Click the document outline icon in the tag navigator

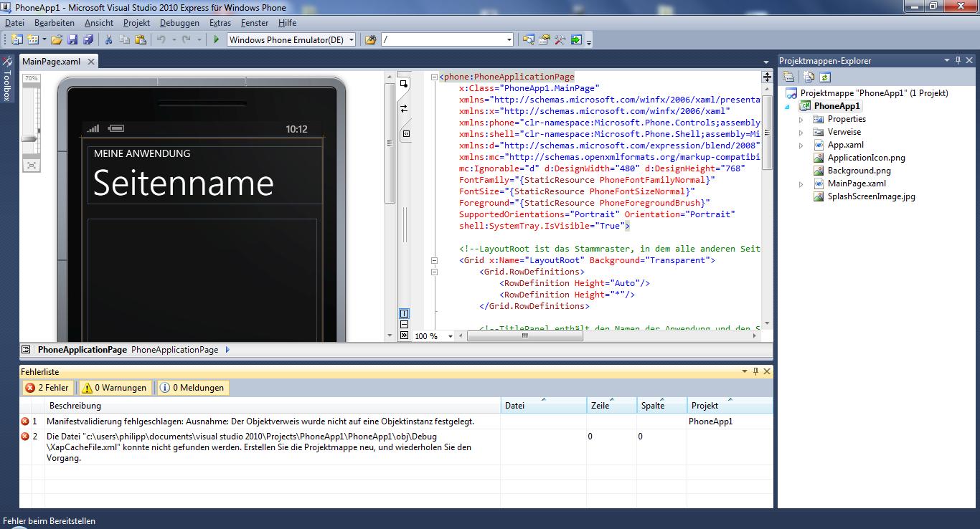(26, 350)
